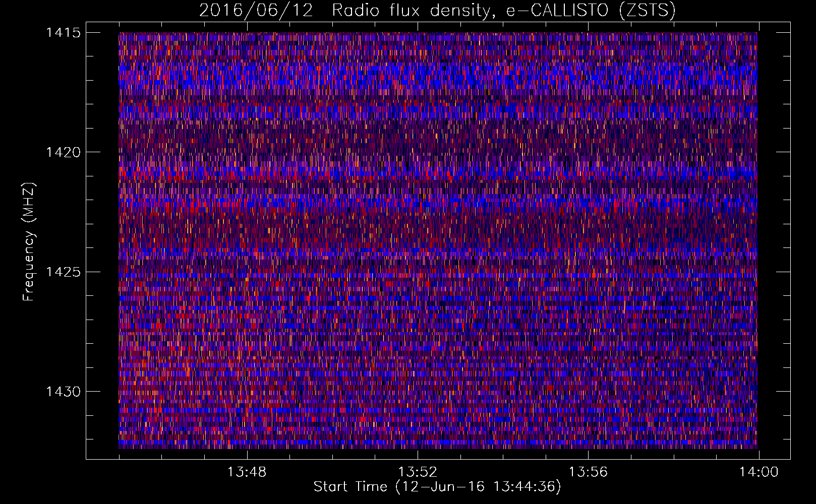
Task: Click the 13:48 time axis label
Action: coord(247,472)
